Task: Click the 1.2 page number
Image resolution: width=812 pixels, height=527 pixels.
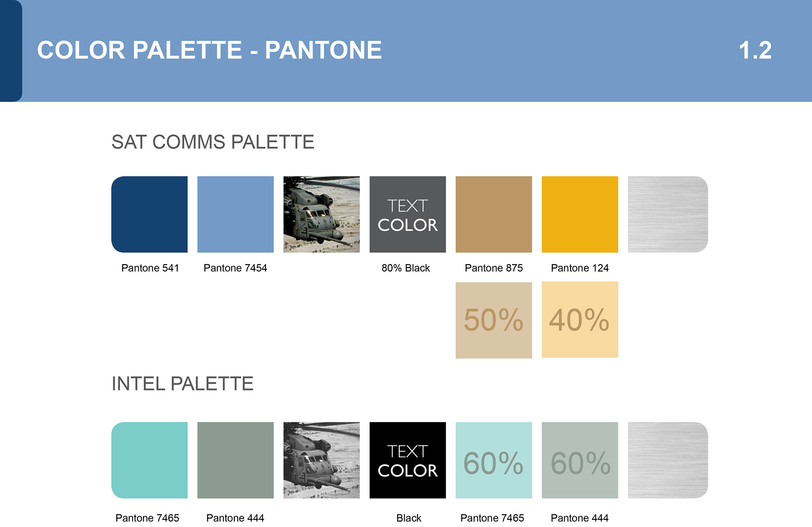Action: 755,50
